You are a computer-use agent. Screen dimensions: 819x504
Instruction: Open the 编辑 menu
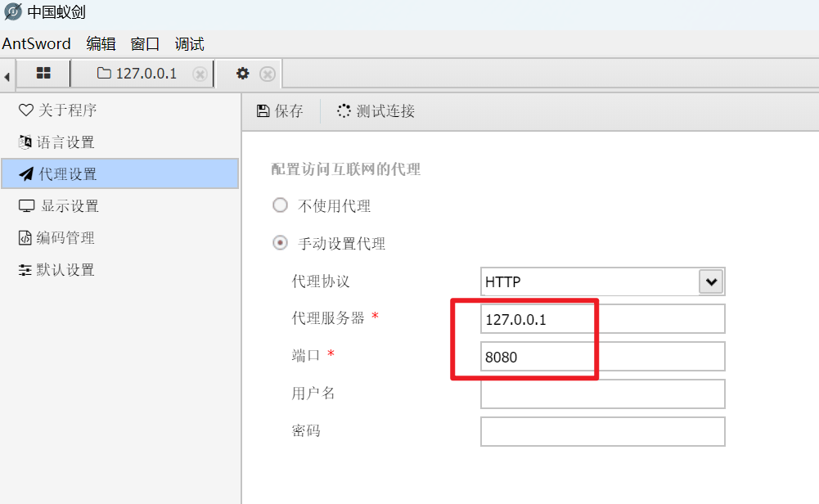coord(101,44)
